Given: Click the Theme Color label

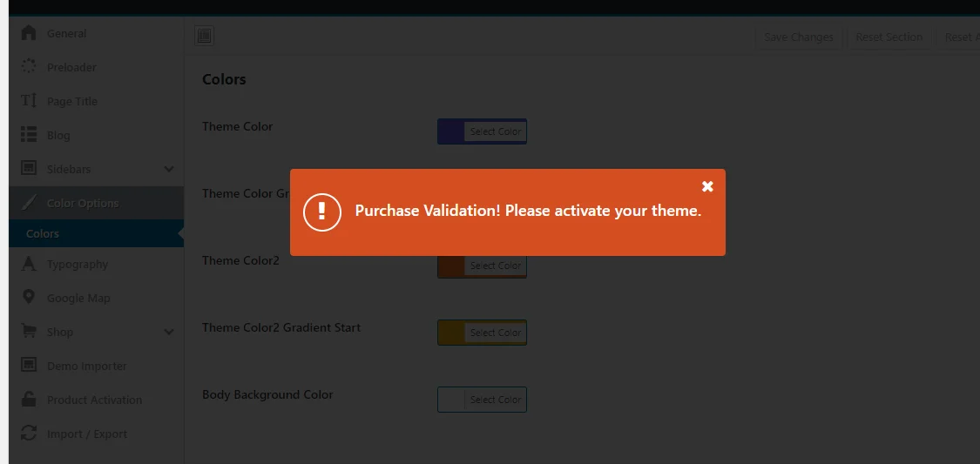Looking at the screenshot, I should [x=238, y=126].
